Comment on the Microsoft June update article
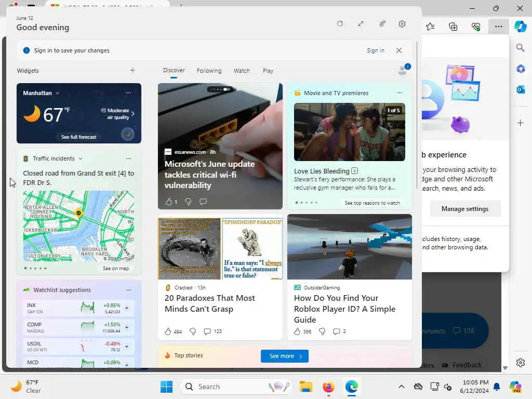This screenshot has width=532, height=399. [203, 202]
